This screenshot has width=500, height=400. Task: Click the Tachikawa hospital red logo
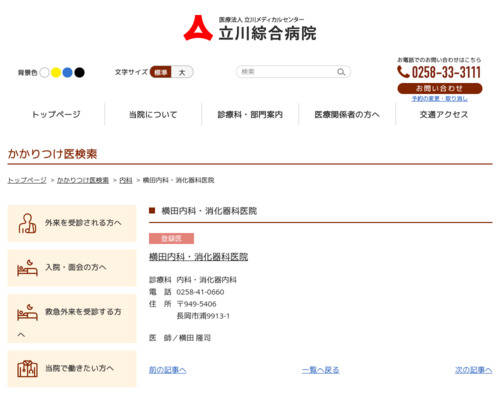198,28
